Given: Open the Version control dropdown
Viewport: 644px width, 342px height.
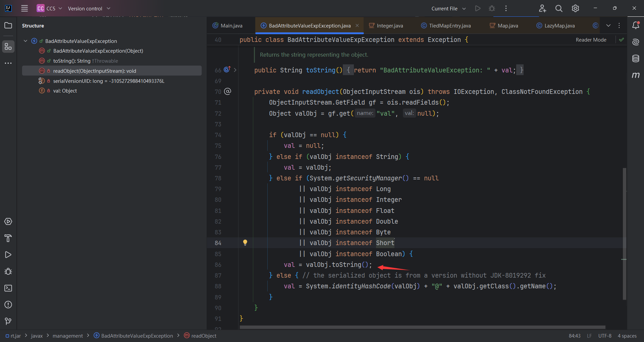Looking at the screenshot, I should pyautogui.click(x=89, y=8).
